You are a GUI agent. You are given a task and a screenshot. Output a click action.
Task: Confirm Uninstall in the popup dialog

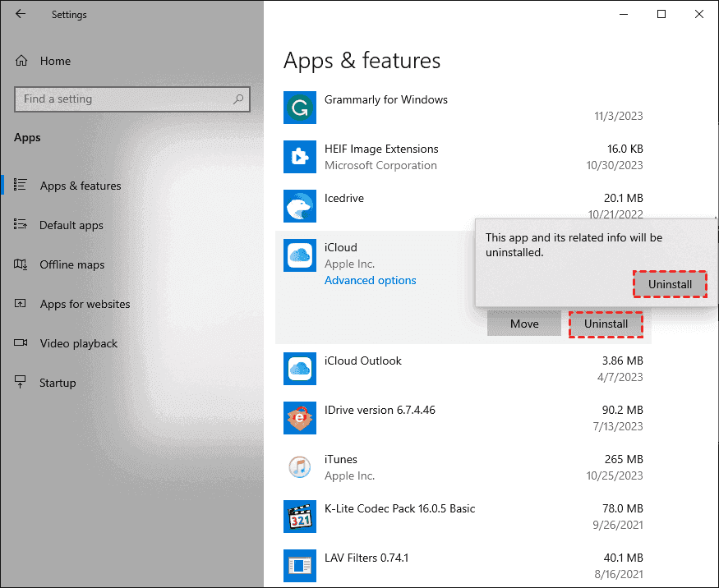670,284
